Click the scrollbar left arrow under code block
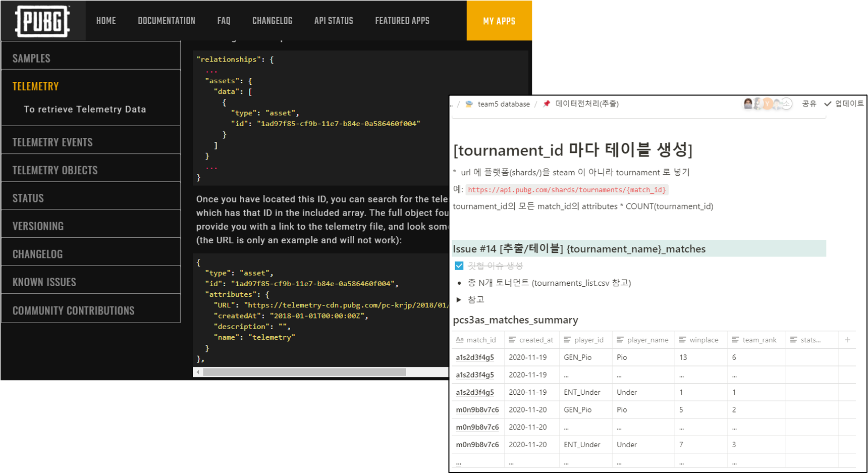Screen dimensions: 868x473 pos(198,372)
